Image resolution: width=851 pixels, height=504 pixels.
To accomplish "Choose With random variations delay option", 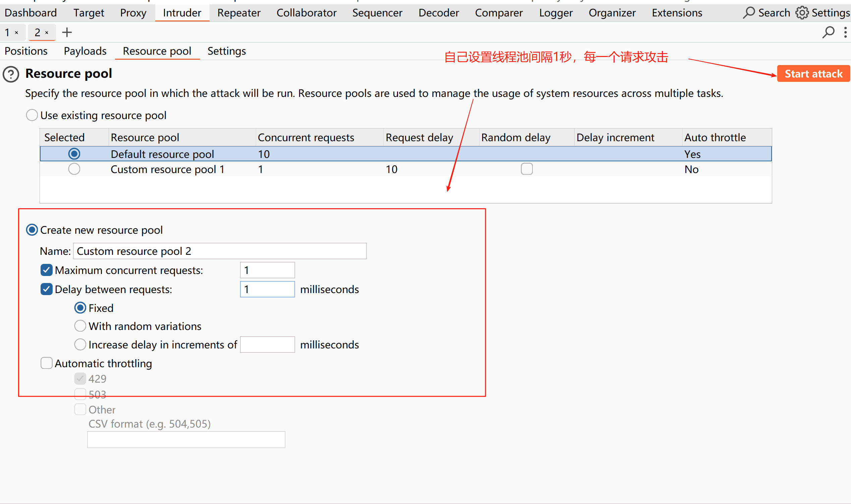I will tap(80, 326).
